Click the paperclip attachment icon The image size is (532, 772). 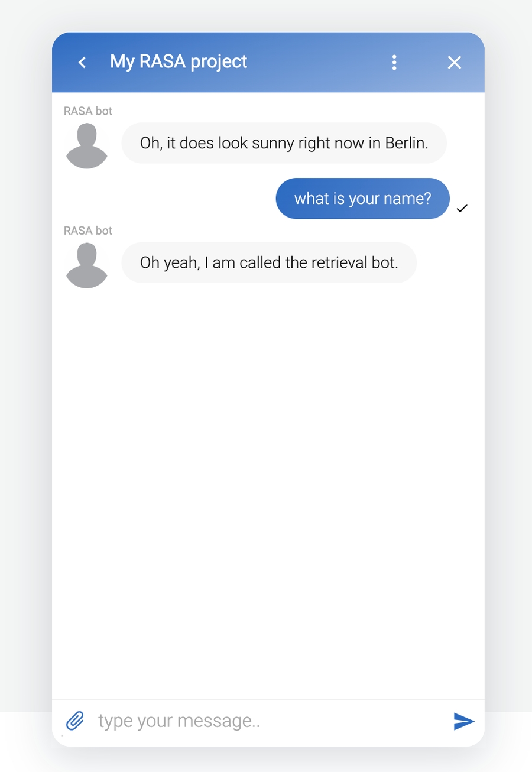(x=74, y=721)
